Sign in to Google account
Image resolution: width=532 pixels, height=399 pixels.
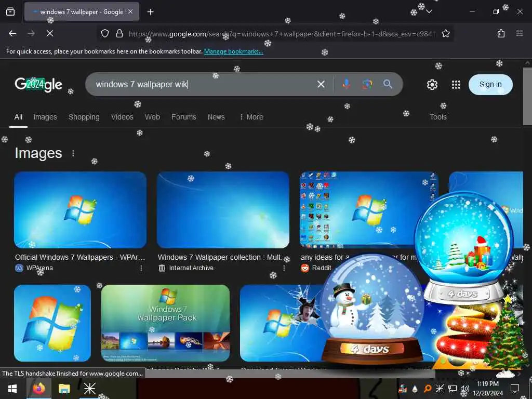pos(490,85)
